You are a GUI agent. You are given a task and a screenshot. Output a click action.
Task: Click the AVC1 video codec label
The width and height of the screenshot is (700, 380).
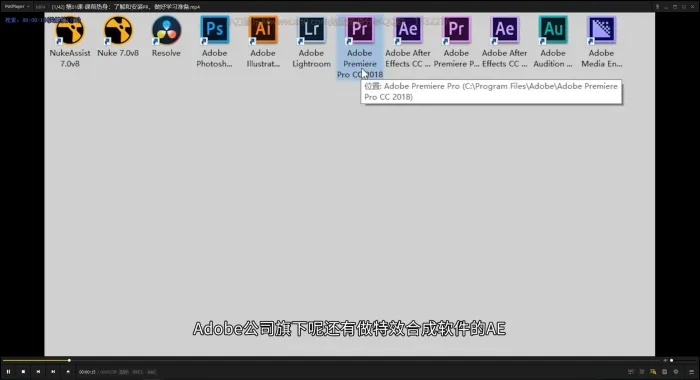point(138,372)
